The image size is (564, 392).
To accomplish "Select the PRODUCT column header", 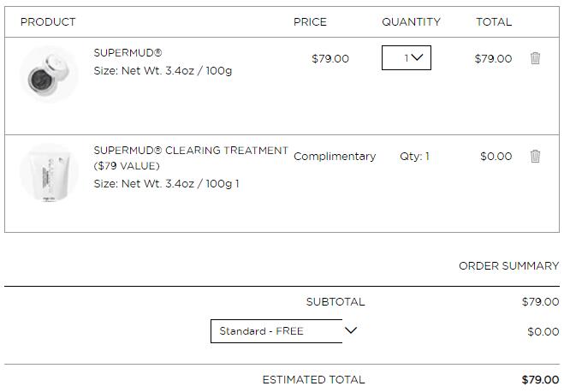I will (48, 21).
